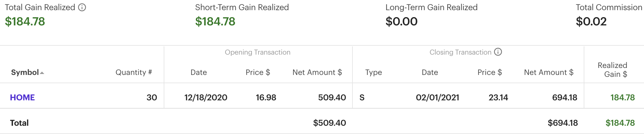Click the 02/01/2021 closing date cell
The width and height of the screenshot is (644, 134).
pos(437,97)
